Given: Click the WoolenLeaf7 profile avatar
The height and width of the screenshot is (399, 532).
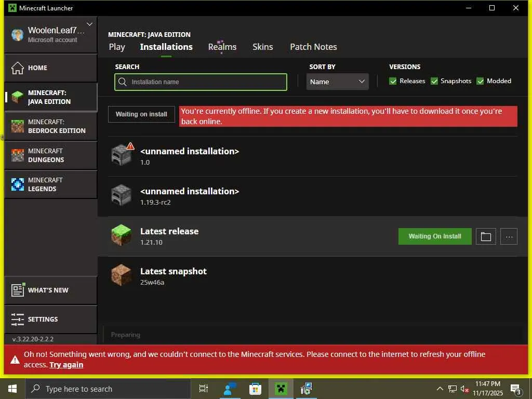Looking at the screenshot, I should point(17,35).
